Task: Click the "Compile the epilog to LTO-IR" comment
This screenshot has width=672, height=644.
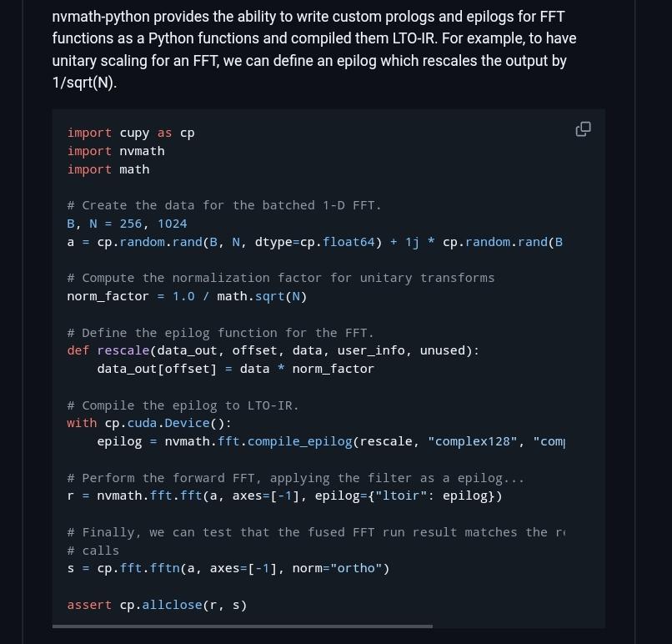Action: (183, 405)
